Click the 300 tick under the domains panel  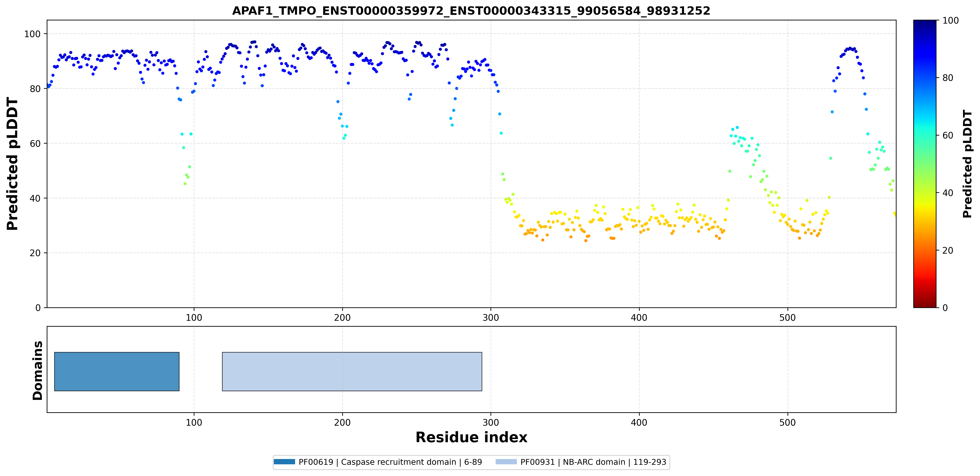490,422
